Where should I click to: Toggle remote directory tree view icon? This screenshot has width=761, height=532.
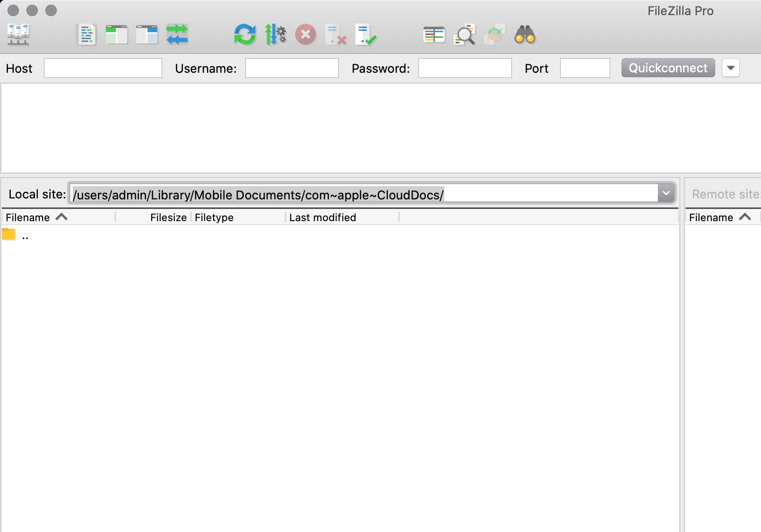coord(147,35)
